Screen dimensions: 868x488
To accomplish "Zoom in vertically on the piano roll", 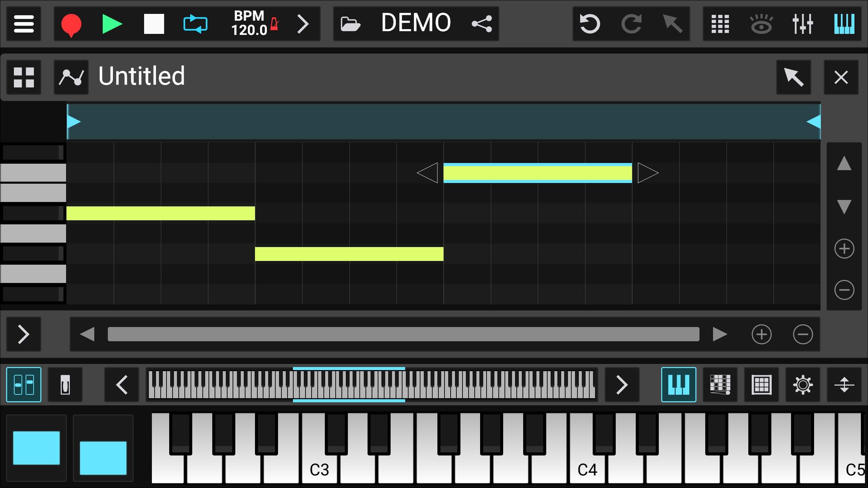I will 844,249.
